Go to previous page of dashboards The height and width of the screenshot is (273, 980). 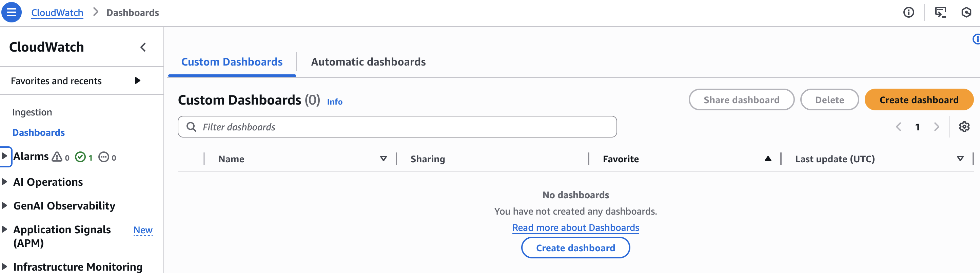[x=898, y=127]
